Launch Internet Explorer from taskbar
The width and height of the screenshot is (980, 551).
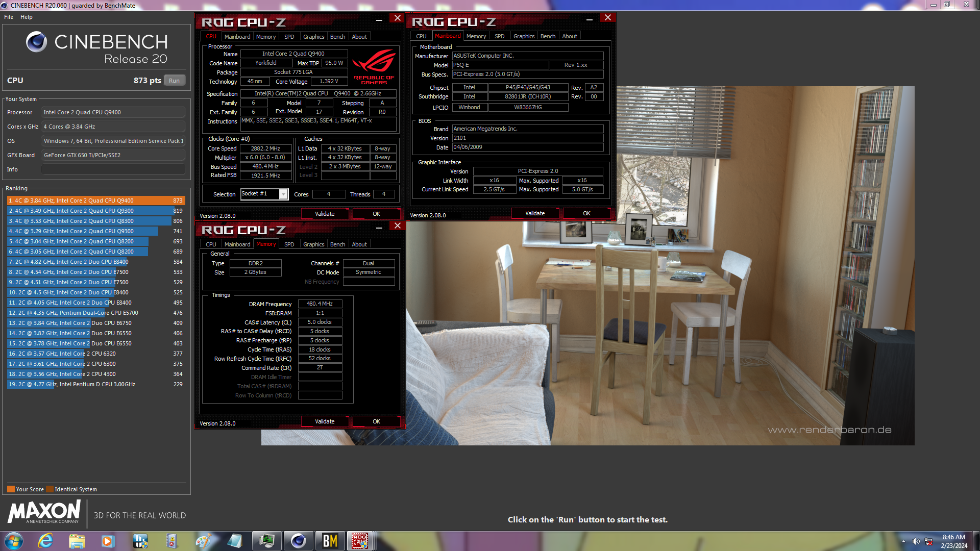pos(46,541)
